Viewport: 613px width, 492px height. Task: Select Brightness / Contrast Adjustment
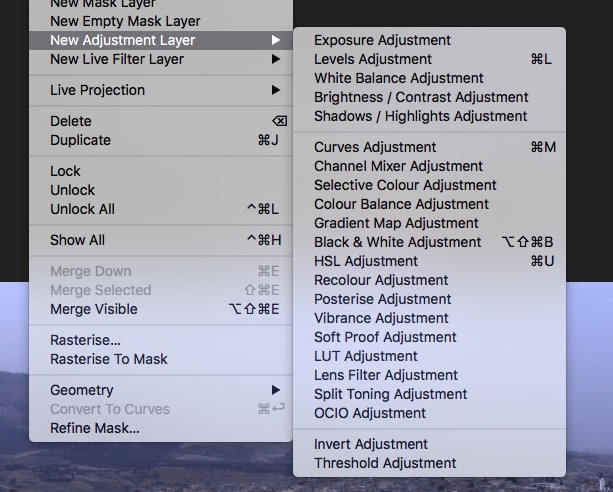point(429,97)
